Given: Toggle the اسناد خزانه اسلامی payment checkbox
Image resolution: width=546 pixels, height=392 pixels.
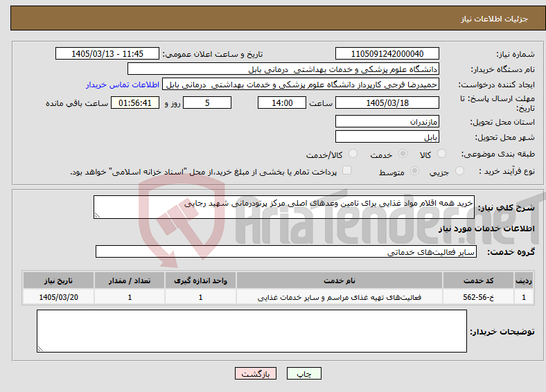Looking at the screenshot, I should (x=347, y=170).
